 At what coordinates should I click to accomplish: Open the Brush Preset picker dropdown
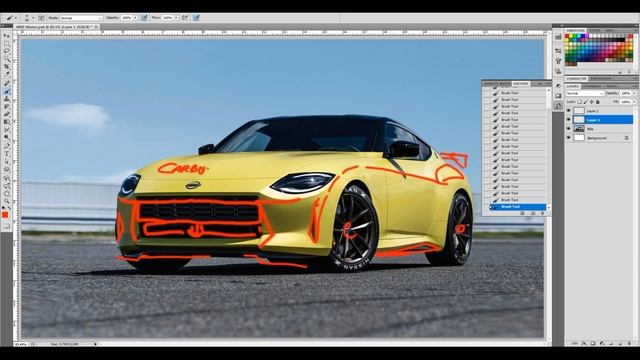pyautogui.click(x=33, y=18)
